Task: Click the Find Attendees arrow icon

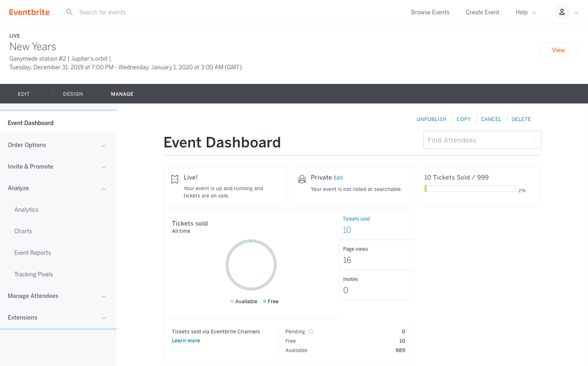Action: pos(532,140)
